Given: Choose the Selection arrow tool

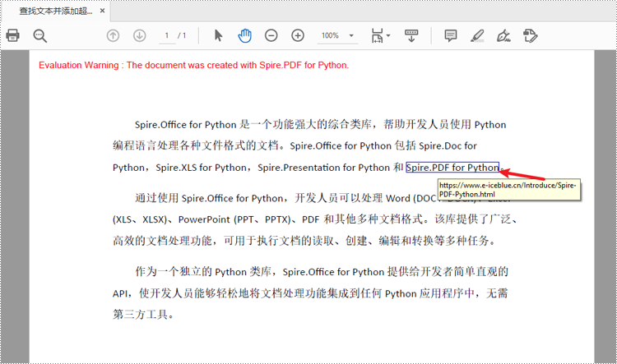Looking at the screenshot, I should (x=218, y=36).
